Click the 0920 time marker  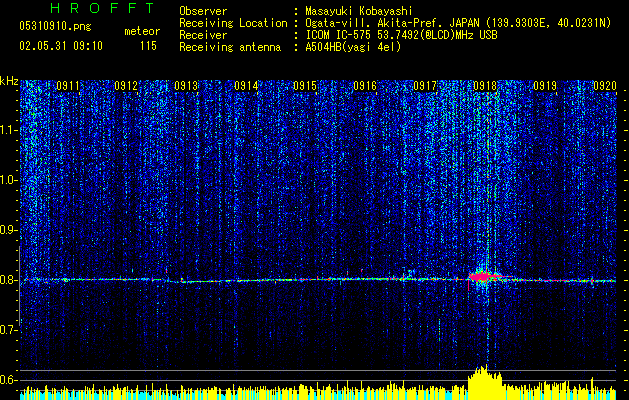605,86
